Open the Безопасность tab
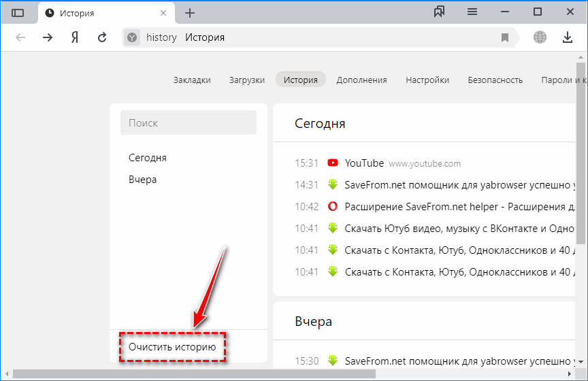 tap(495, 80)
